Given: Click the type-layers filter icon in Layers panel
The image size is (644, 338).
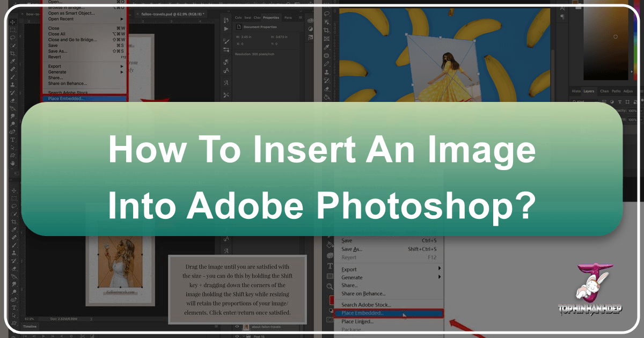Looking at the screenshot, I should pyautogui.click(x=620, y=102).
